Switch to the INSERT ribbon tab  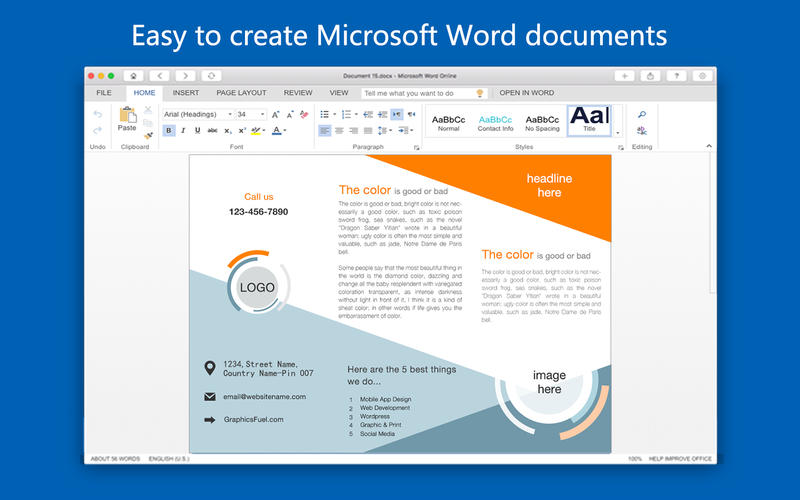(x=186, y=93)
